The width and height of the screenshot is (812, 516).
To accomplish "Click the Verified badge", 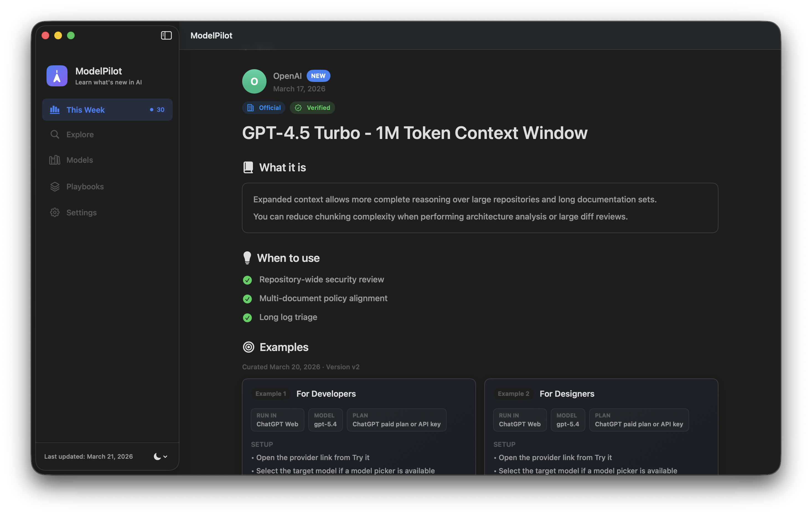I will point(312,107).
